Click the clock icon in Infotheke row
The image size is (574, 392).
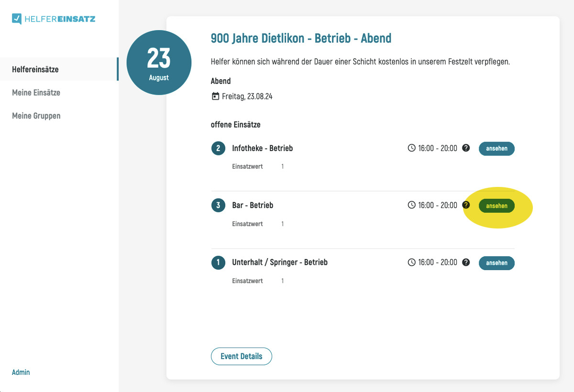pos(411,148)
